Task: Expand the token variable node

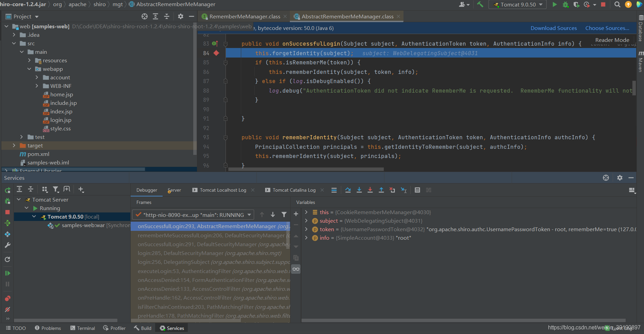Action: pos(306,229)
